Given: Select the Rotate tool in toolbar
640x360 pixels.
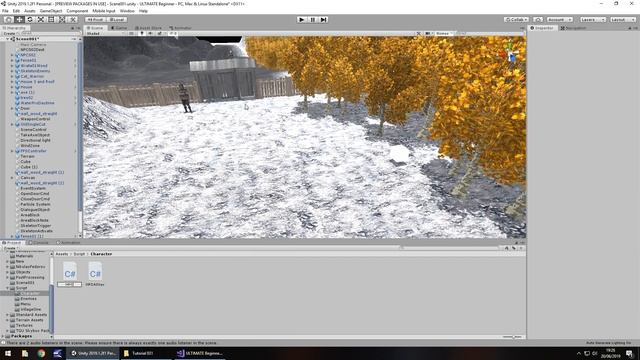Looking at the screenshot, I should click(x=29, y=20).
